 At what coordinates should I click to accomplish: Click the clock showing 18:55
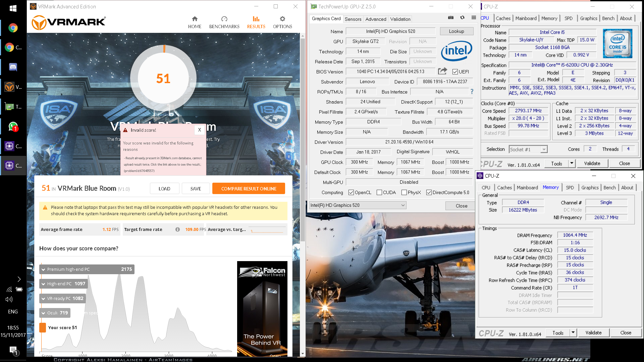[x=13, y=327]
